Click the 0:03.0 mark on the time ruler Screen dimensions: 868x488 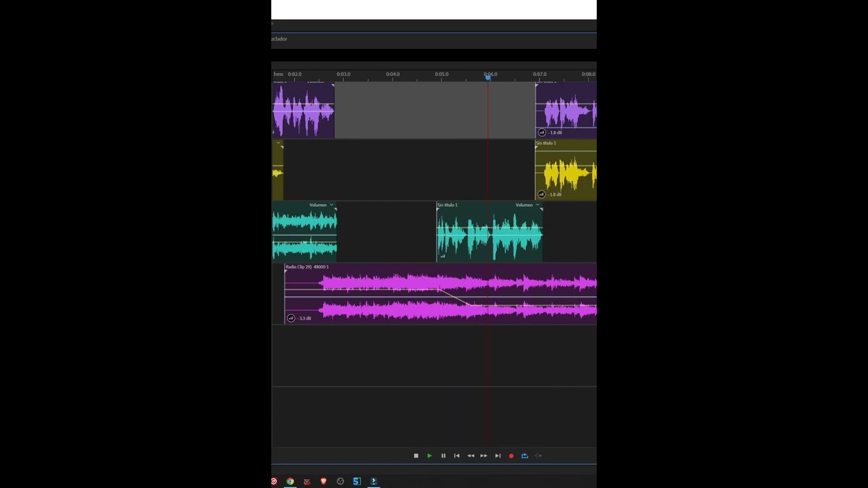pyautogui.click(x=344, y=74)
